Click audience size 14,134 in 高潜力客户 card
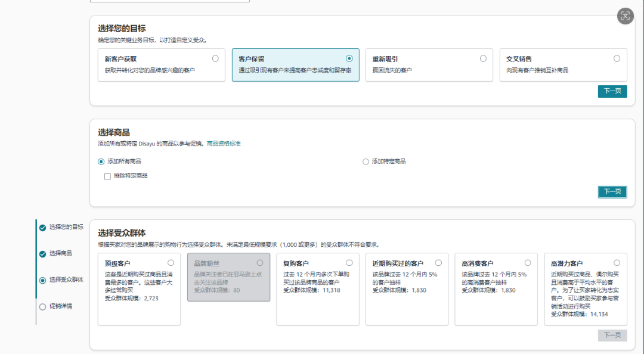The width and height of the screenshot is (644, 354). click(x=599, y=315)
